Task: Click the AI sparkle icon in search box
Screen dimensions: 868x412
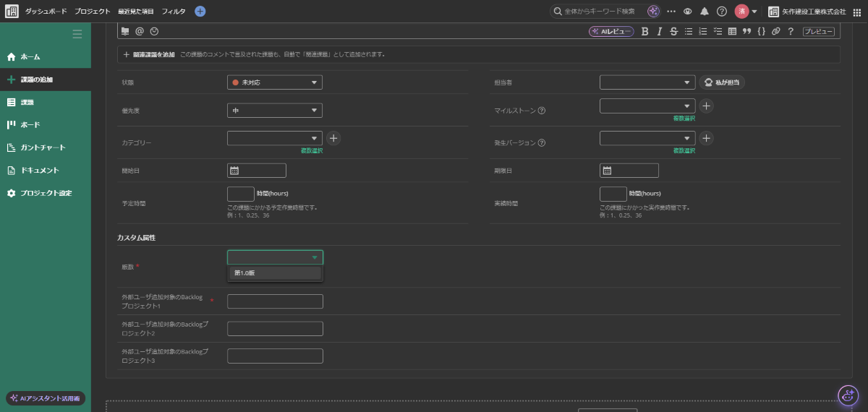Action: click(x=653, y=12)
